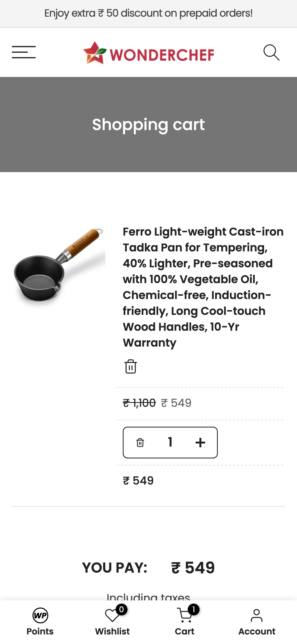297x644 pixels.
Task: Click the announcement about ₹50 prepaid discount
Action: [148, 13]
